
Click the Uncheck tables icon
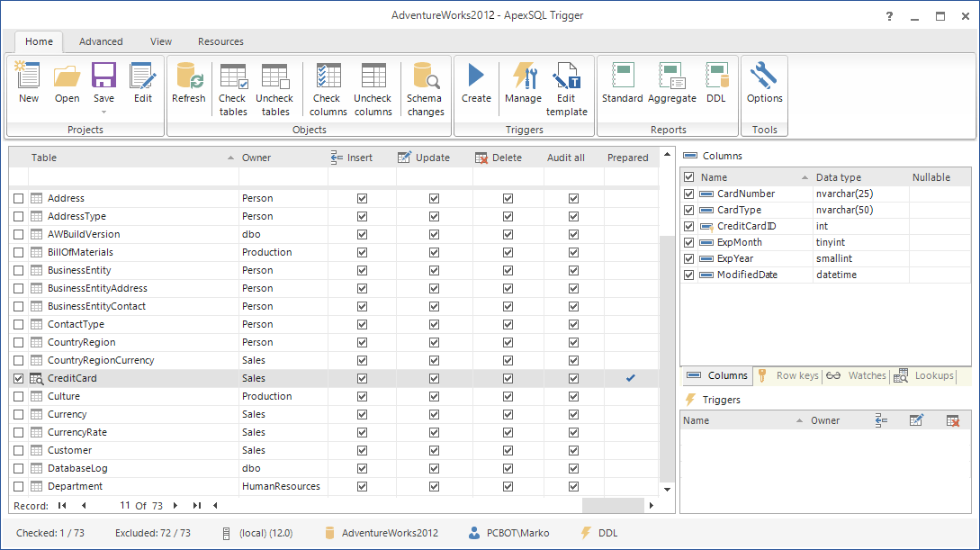tap(274, 86)
